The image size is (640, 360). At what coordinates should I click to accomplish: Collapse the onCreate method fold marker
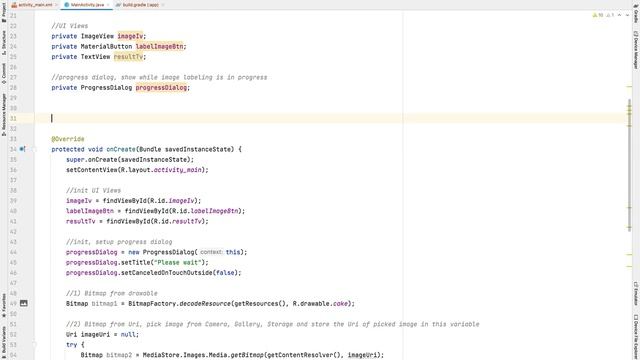click(x=34, y=149)
